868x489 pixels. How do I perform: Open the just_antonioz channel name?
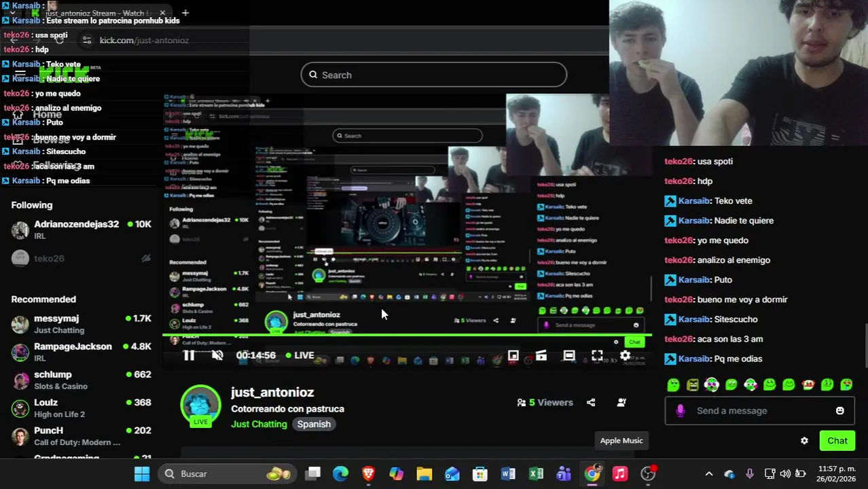tap(272, 393)
